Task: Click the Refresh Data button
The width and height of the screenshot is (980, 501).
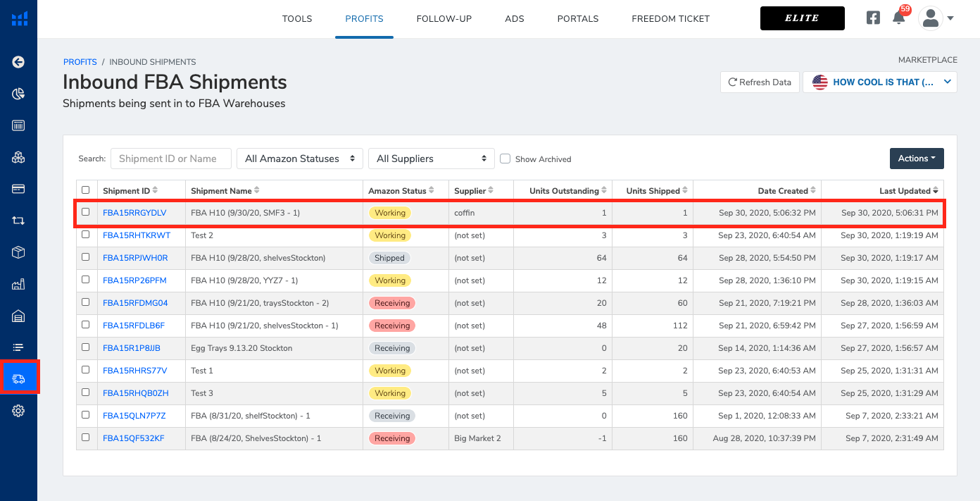Action: 760,82
